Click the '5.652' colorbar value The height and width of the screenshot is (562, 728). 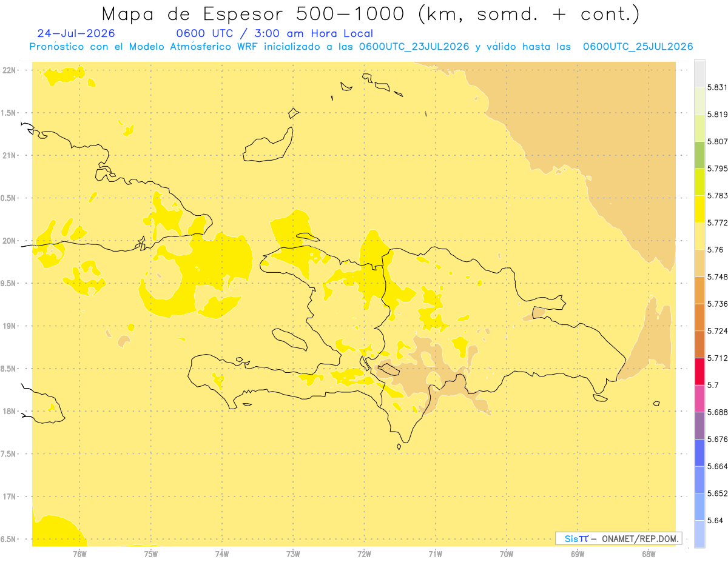click(718, 493)
